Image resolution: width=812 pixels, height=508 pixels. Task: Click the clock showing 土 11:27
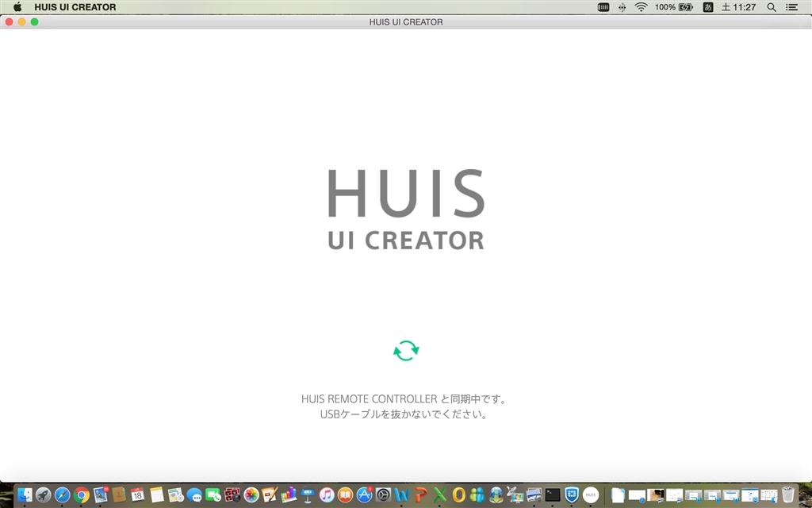click(739, 7)
